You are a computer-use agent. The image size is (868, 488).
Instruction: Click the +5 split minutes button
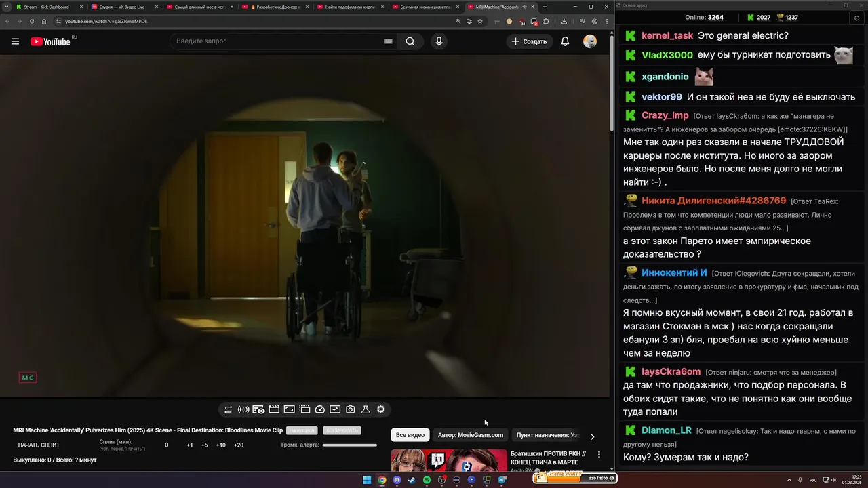pos(205,445)
